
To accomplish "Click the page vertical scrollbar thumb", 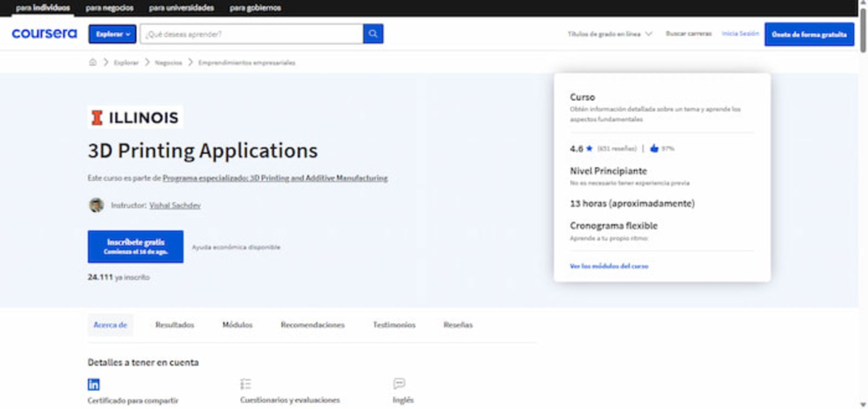I will 863,30.
